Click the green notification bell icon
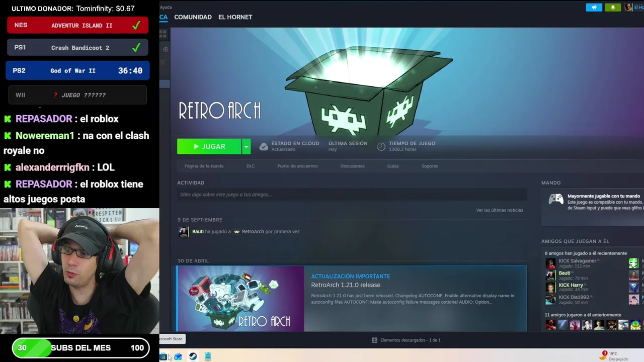Screen dimensions: 644x362 click(x=612, y=8)
